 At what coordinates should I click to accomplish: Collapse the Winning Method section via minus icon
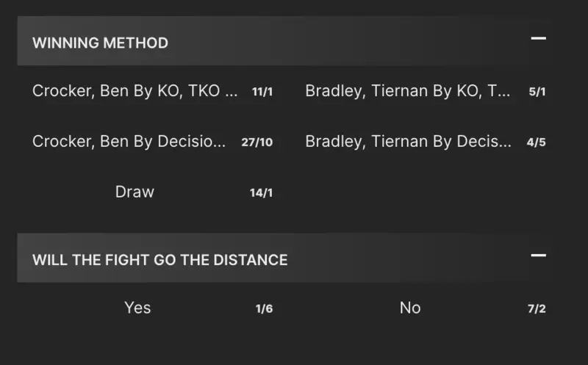(x=538, y=38)
